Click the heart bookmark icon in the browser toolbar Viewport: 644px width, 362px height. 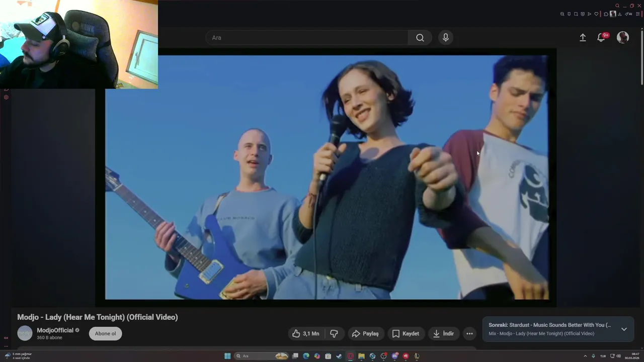point(596,14)
